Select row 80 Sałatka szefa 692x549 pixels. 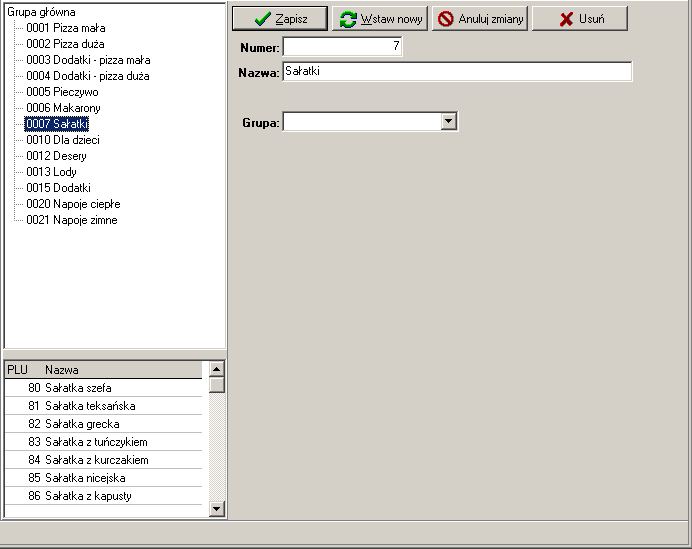(x=103, y=388)
